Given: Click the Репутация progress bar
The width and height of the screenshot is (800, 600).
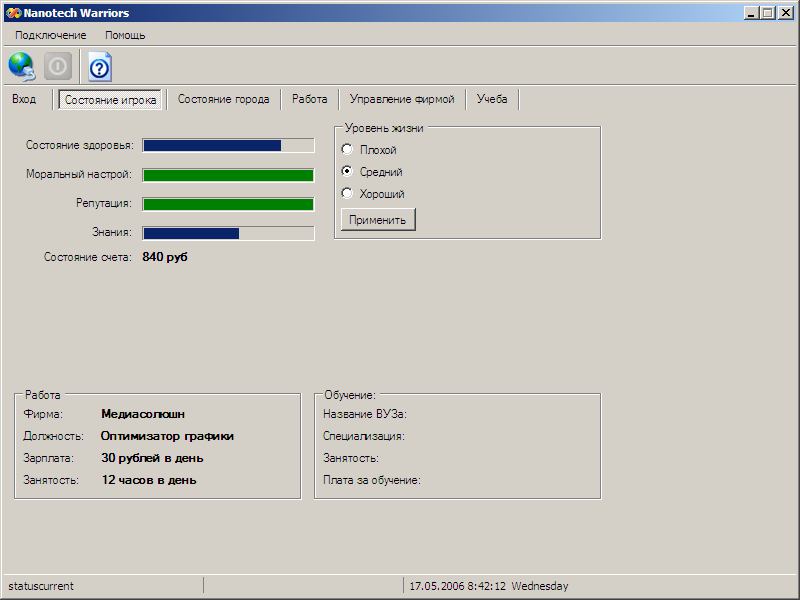Looking at the screenshot, I should (x=229, y=204).
